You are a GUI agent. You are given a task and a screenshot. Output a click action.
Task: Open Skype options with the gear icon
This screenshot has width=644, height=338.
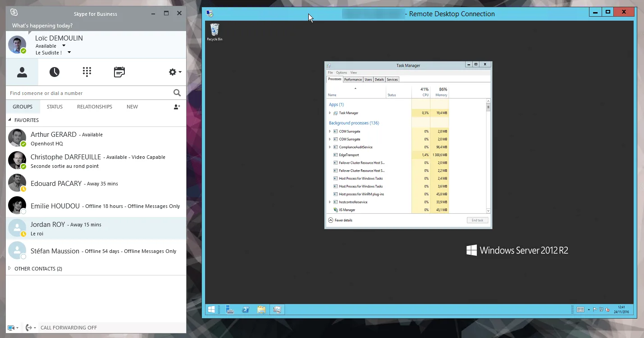click(173, 72)
